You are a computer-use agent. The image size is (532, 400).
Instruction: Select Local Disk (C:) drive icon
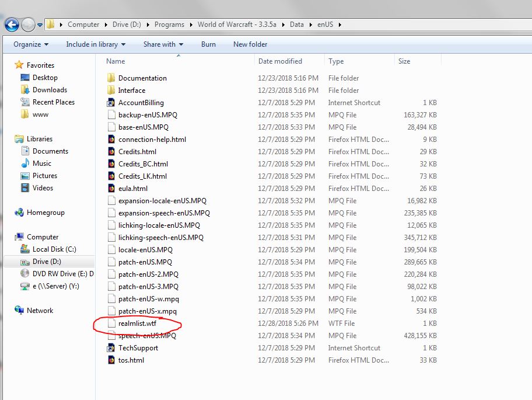click(25, 249)
